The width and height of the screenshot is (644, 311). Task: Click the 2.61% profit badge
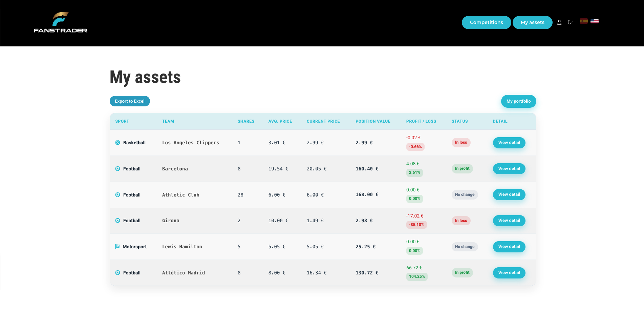pos(414,172)
